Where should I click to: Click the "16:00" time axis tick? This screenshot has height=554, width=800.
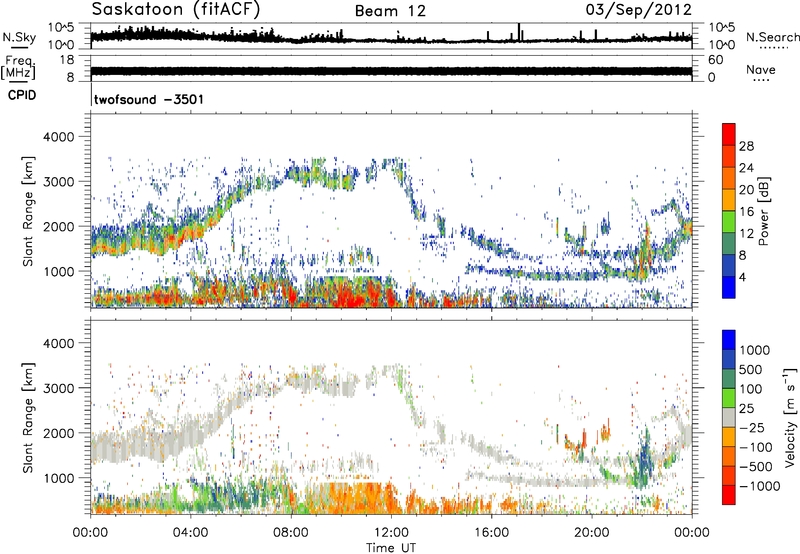[x=491, y=533]
